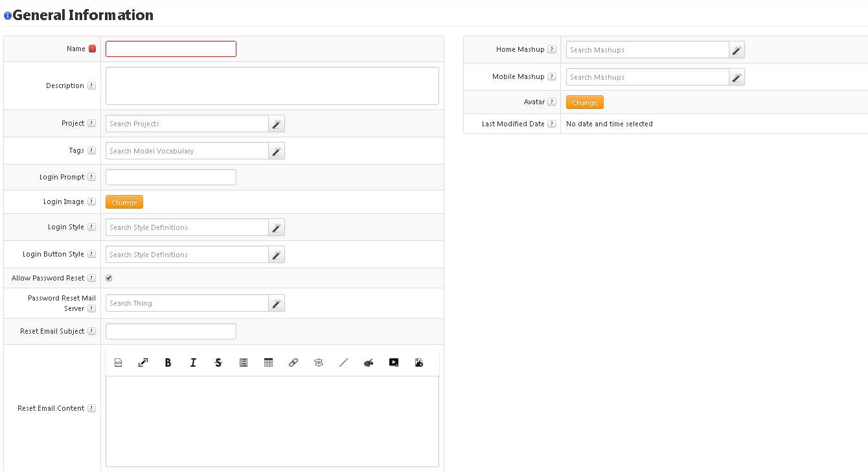Viewport: 868px width, 471px height.
Task: Insert a list using the editor toolbar
Action: [244, 363]
